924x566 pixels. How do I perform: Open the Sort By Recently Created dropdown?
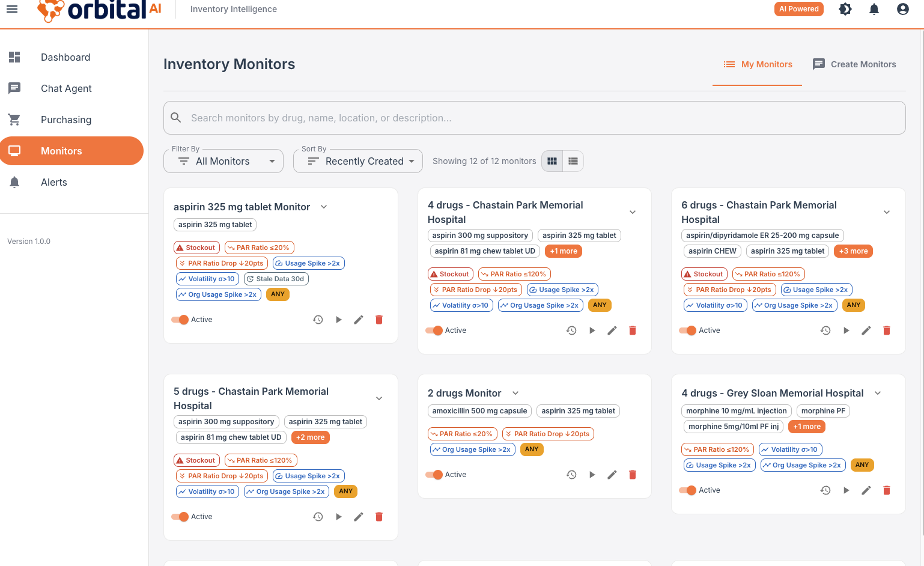(358, 161)
